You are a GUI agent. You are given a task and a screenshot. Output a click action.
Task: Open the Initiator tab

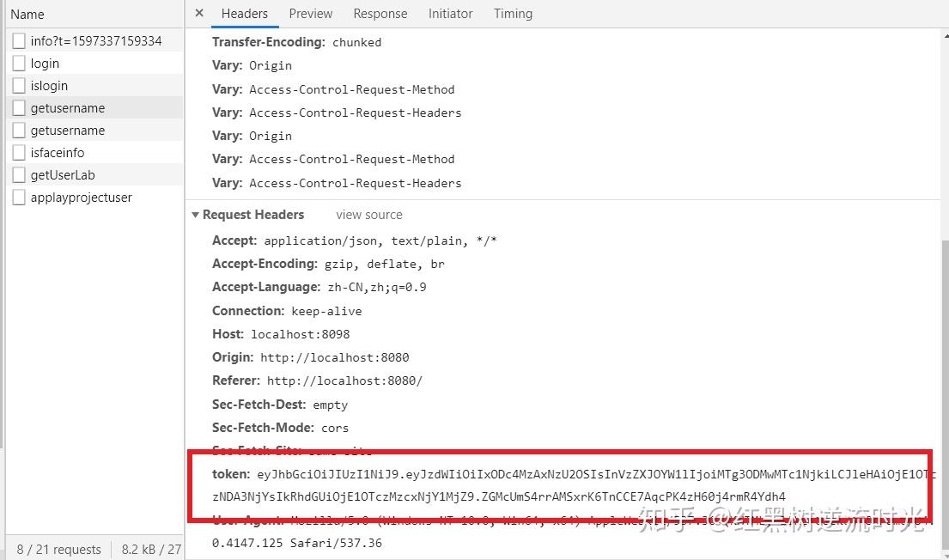coord(450,13)
